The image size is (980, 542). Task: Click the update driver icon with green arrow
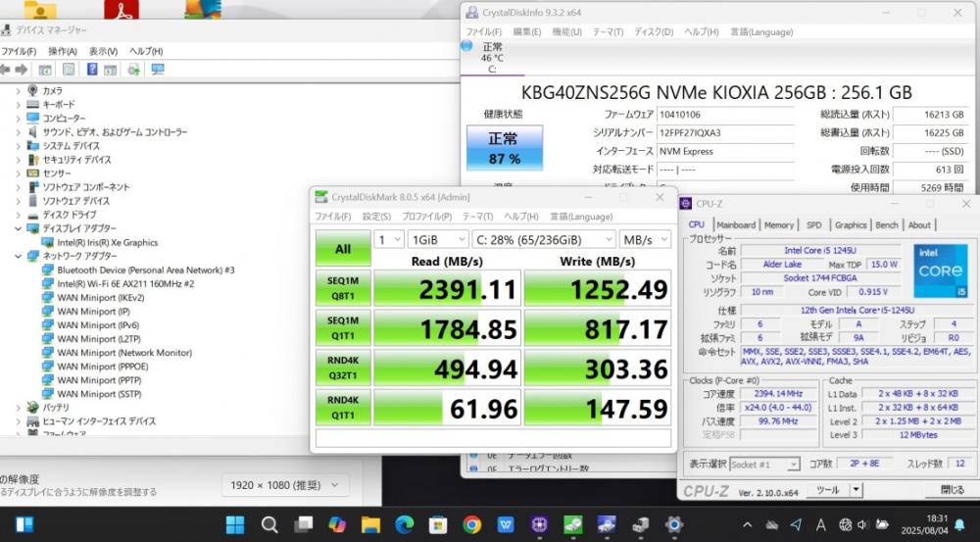[133, 70]
